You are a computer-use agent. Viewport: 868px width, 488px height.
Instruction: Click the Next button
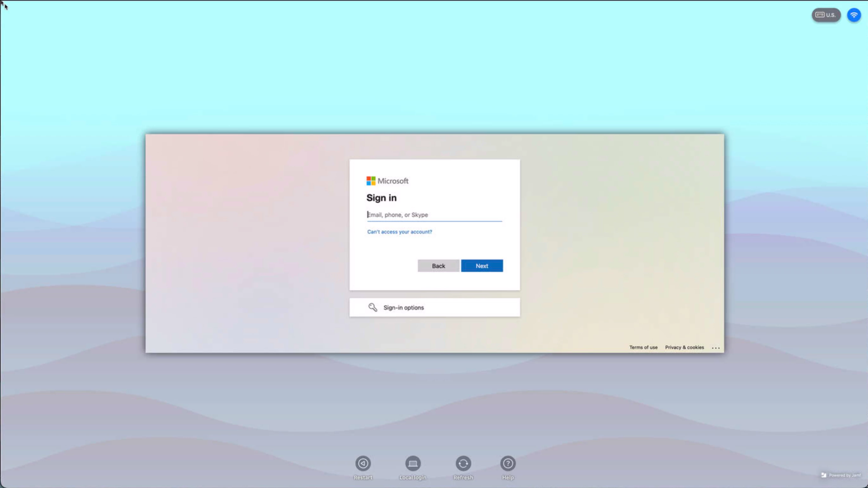click(x=482, y=266)
